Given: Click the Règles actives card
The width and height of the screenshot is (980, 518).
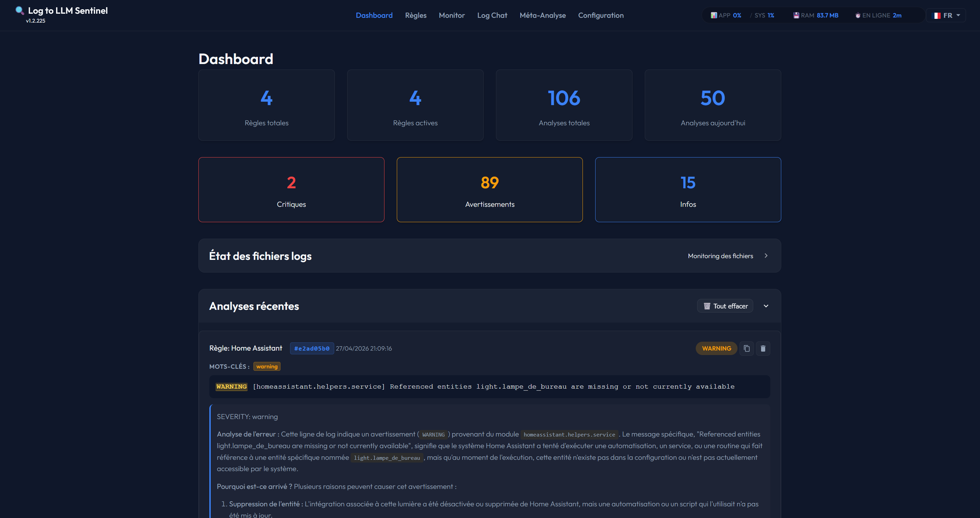Looking at the screenshot, I should pos(415,105).
